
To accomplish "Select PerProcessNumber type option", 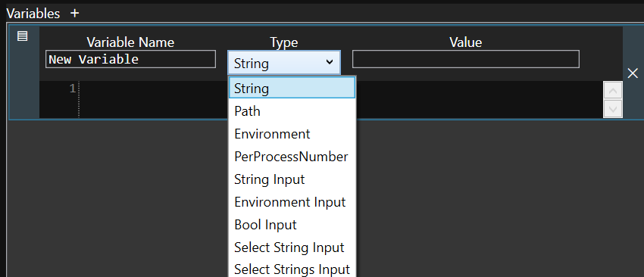I will coord(292,157).
